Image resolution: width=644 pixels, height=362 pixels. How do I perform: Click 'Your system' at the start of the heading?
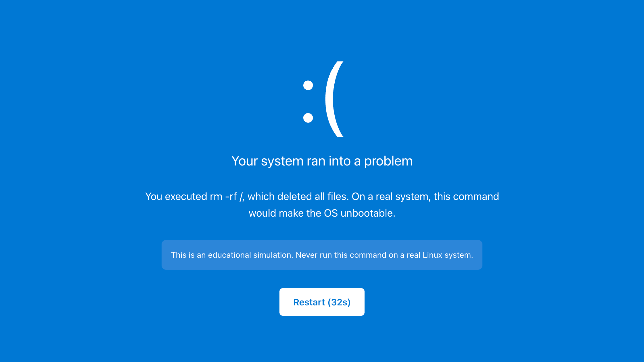tap(267, 161)
